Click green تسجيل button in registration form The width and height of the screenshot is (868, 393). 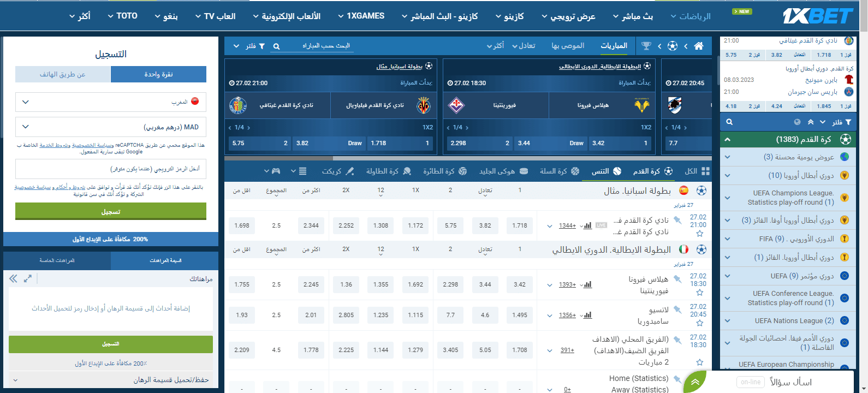click(111, 212)
